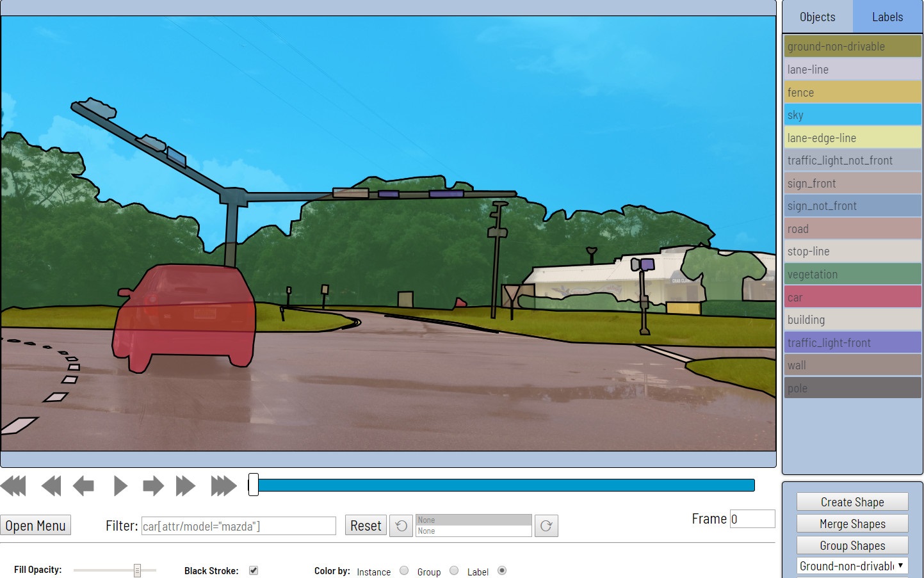Step forward one frame
Image resolution: width=924 pixels, height=578 pixels.
pyautogui.click(x=153, y=486)
